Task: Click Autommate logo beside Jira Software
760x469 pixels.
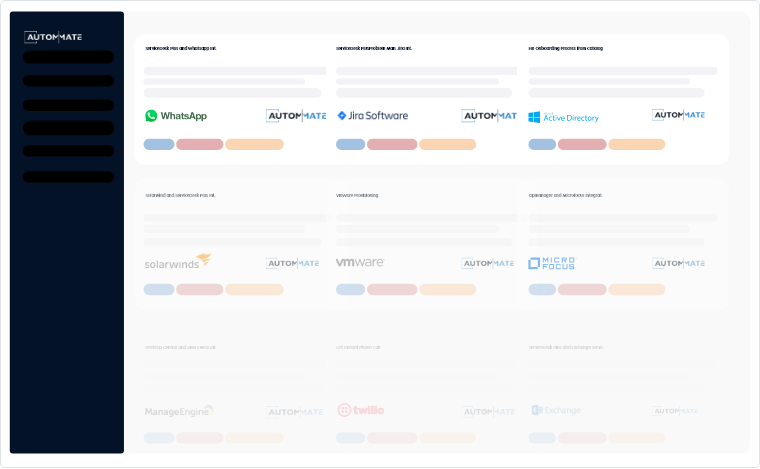Action: pyautogui.click(x=489, y=116)
